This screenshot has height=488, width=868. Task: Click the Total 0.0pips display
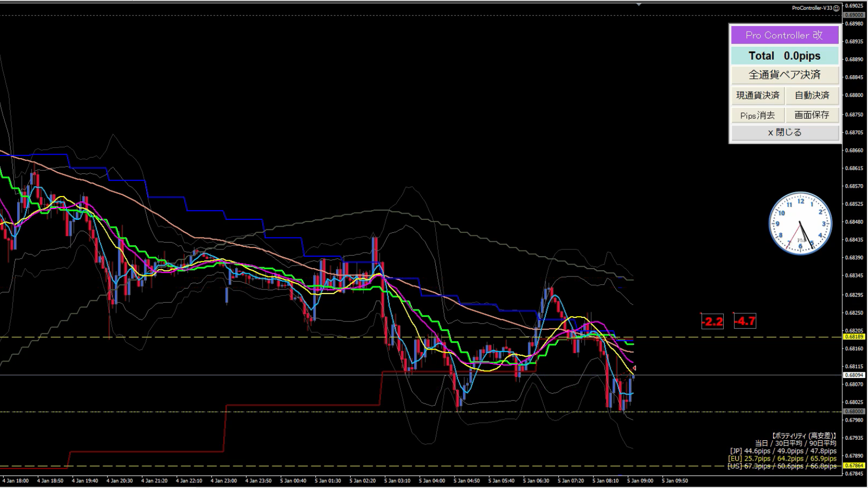click(784, 56)
